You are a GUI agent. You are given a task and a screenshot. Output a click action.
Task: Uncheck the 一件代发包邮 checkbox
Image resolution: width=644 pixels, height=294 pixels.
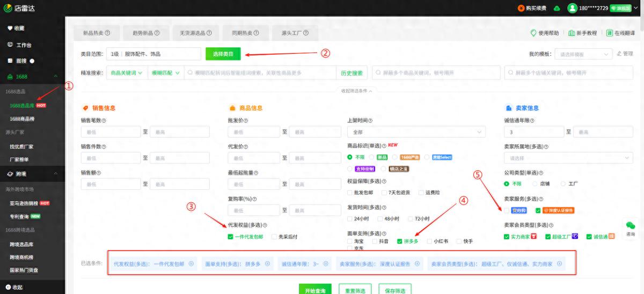tap(230, 237)
